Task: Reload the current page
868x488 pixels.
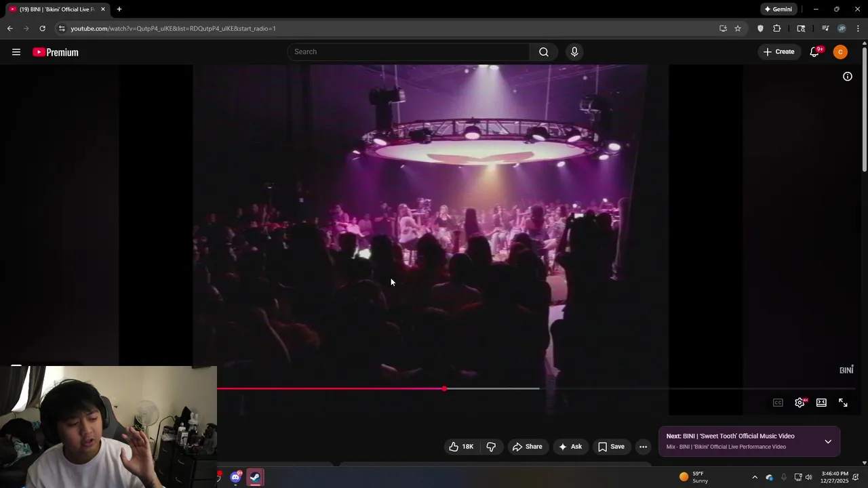Action: coord(42,28)
